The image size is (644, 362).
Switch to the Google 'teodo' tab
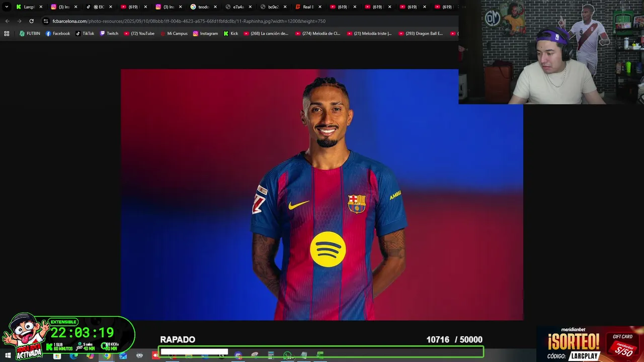(x=204, y=7)
